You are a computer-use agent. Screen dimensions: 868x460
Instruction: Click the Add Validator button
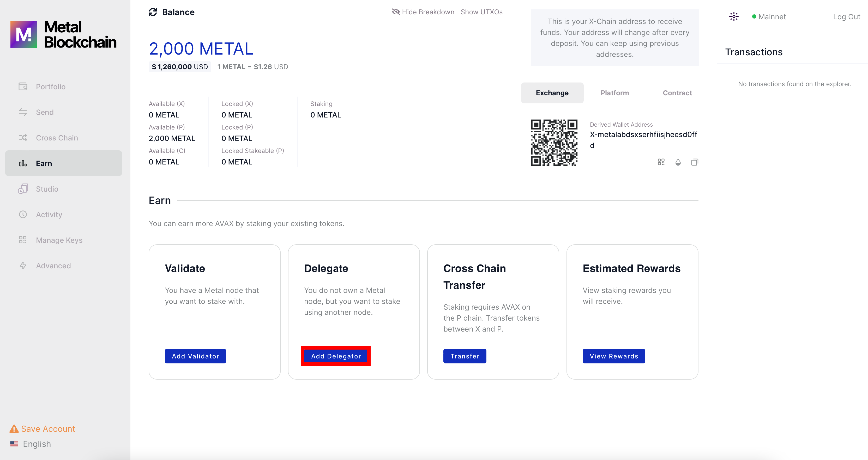(195, 356)
